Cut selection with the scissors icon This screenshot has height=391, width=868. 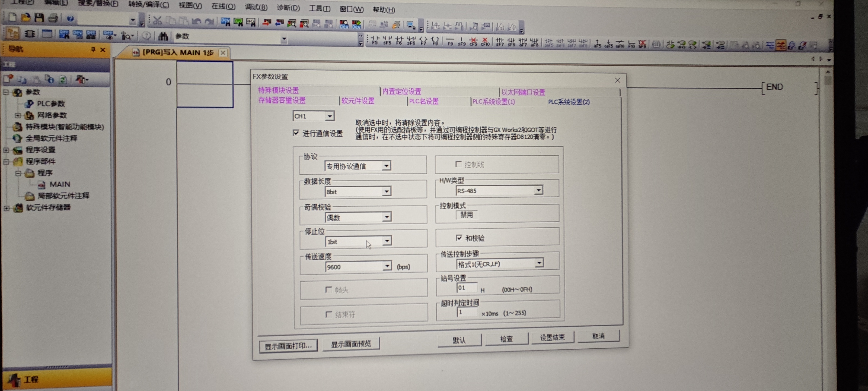point(157,21)
